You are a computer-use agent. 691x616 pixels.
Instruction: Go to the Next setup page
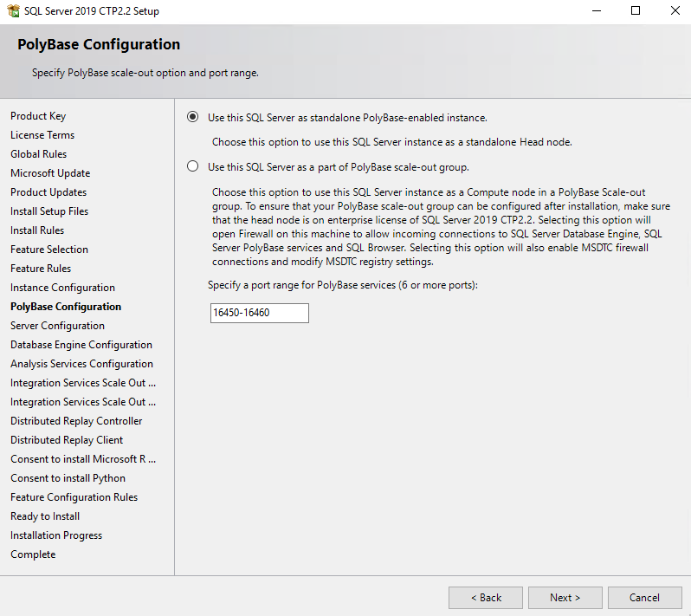click(x=565, y=598)
